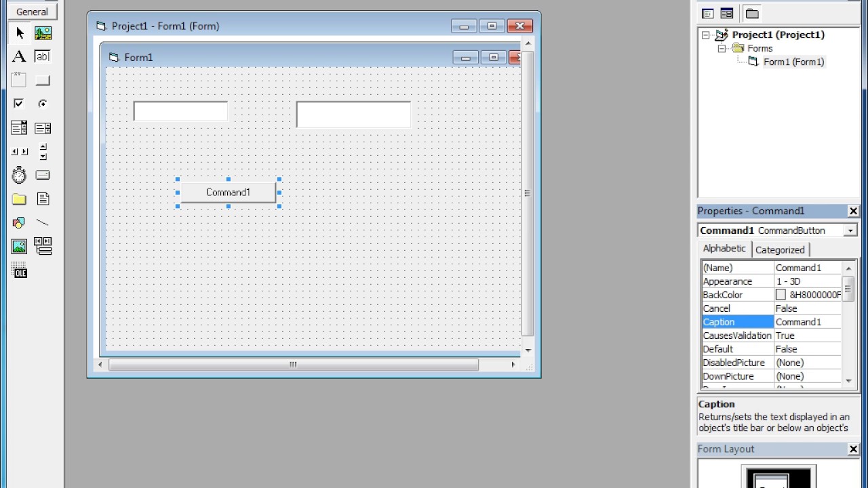Screen dimensions: 868x488
Task: Select the Shape tool
Action: pos(19,222)
